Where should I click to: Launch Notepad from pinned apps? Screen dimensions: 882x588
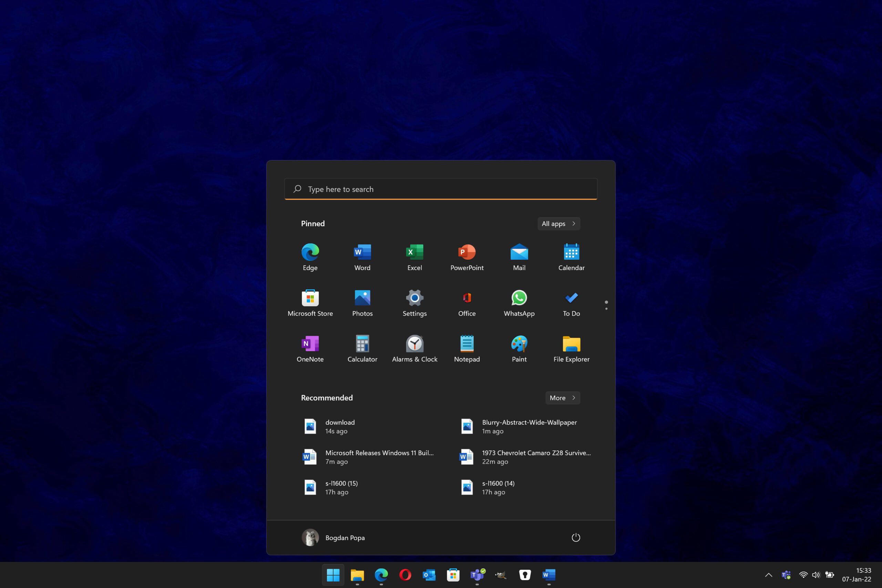pos(467,349)
